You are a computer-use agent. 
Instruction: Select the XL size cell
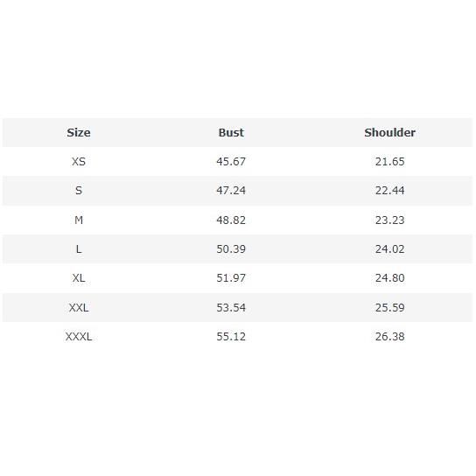coord(79,278)
